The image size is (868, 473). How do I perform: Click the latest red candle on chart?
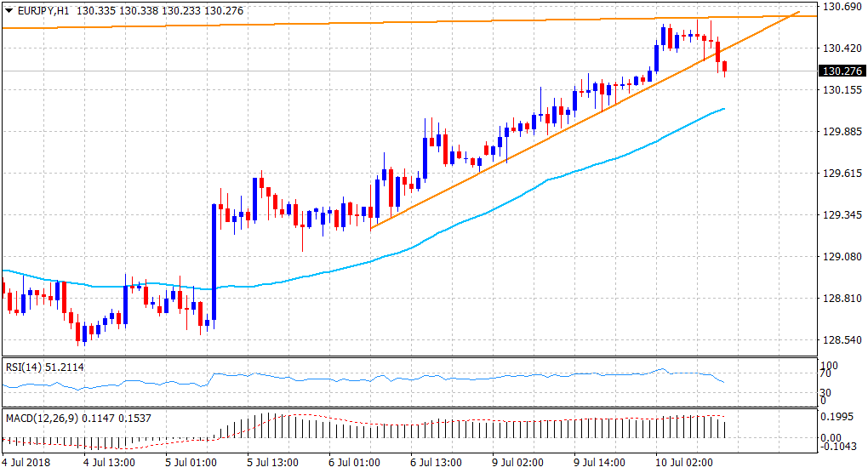click(724, 67)
